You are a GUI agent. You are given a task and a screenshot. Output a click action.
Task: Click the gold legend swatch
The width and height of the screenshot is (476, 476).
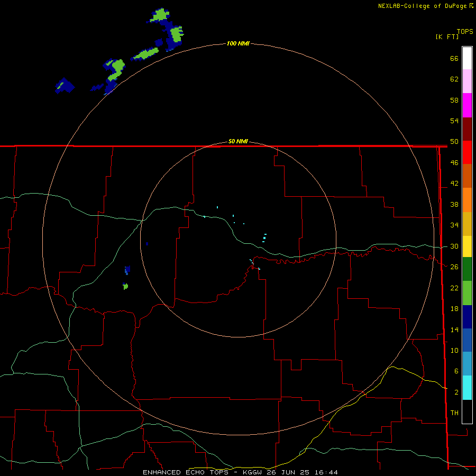point(467,224)
